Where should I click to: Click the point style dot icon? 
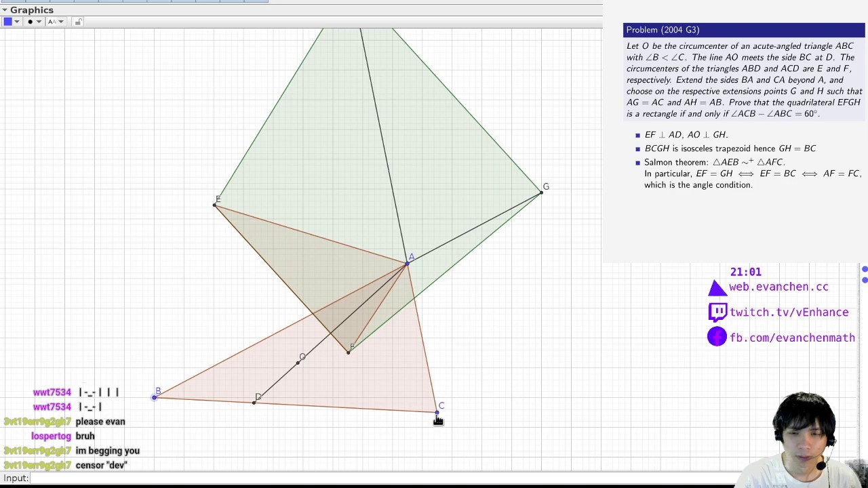pyautogui.click(x=30, y=22)
